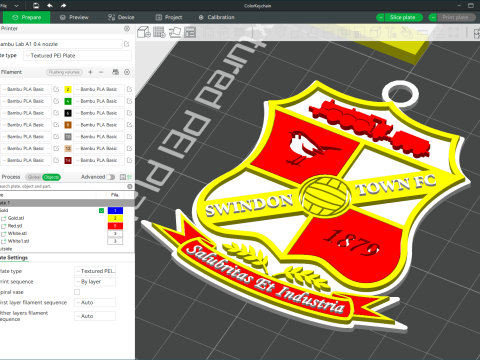Edit right-column preset in yellow filament row
Image resolution: width=480 pixels, height=360 pixels.
pos(129,89)
